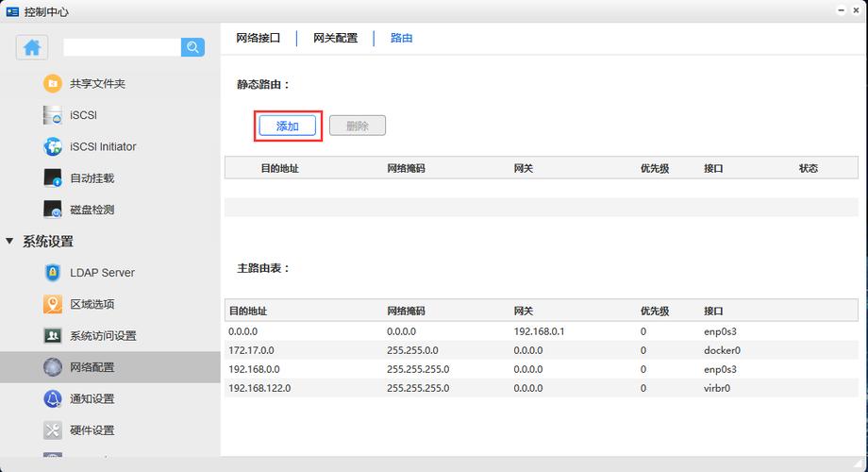Select 区域选项 label
Viewport: 868px width, 472px height.
tap(92, 304)
